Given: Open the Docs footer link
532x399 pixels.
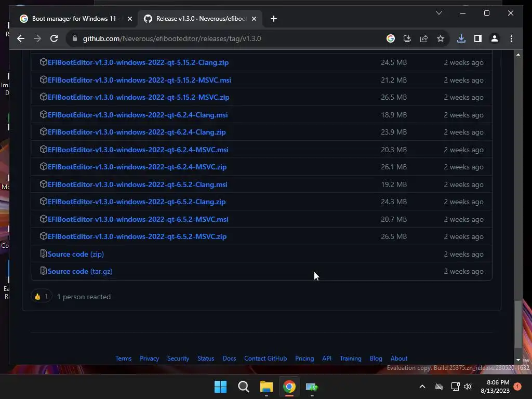Looking at the screenshot, I should (229, 358).
